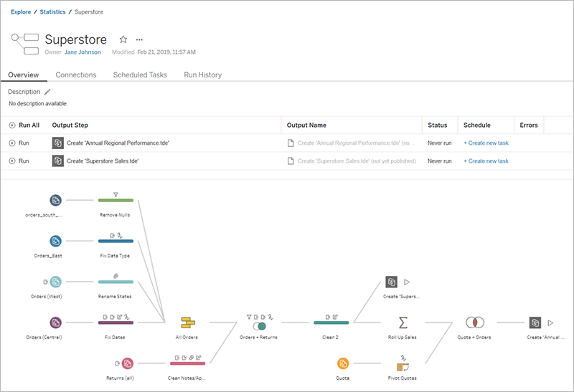Select the Orders + Returns join step icon
Image resolution: width=574 pixels, height=392 pixels.
(x=259, y=326)
